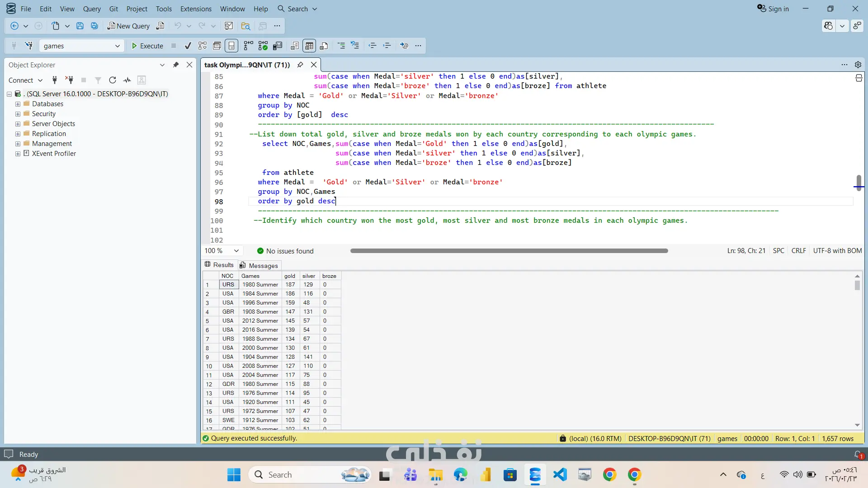Open the Query menu

coord(92,9)
